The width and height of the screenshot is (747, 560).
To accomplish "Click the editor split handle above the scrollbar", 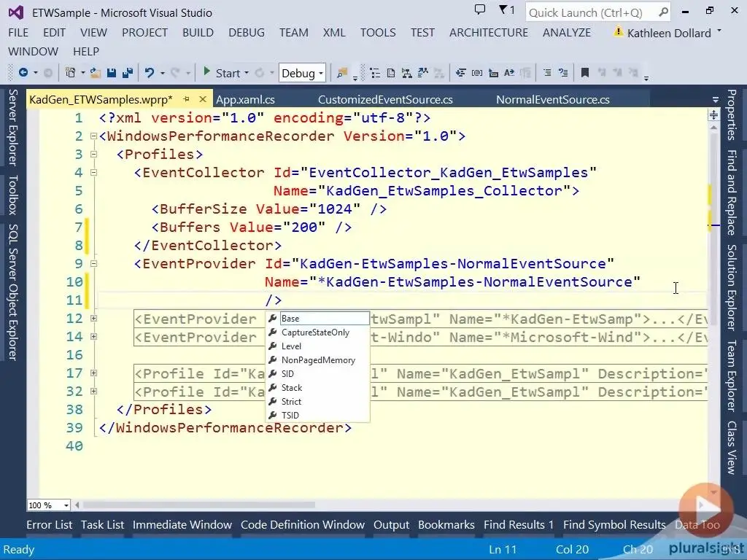I will [x=713, y=114].
